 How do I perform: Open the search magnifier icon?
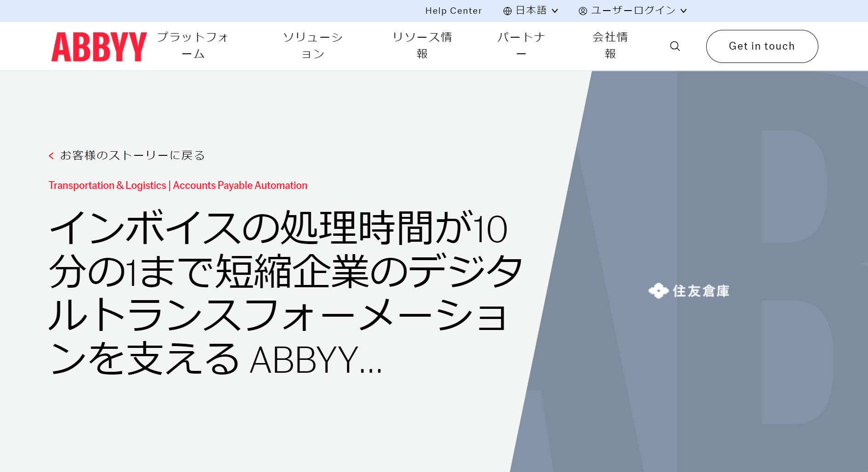click(x=675, y=46)
